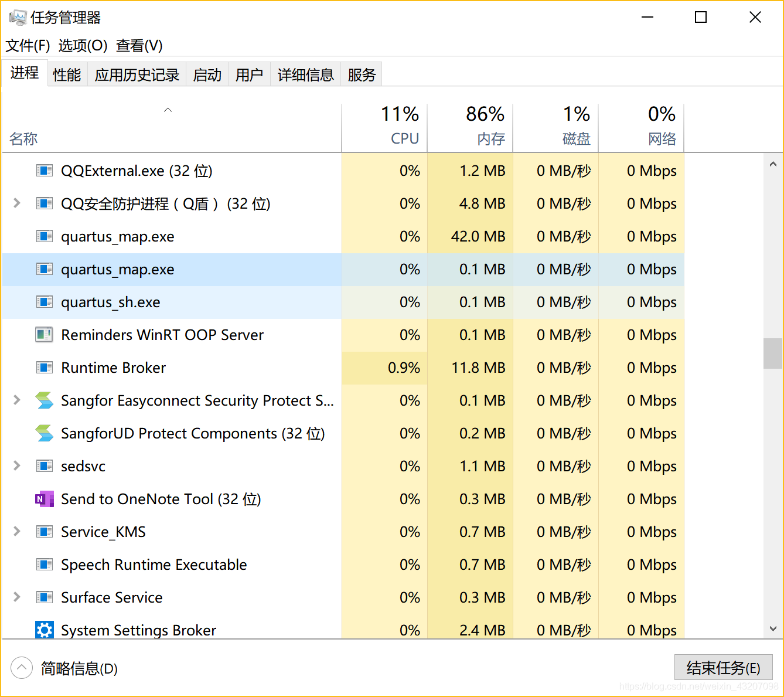The width and height of the screenshot is (784, 697).
Task: Click icon of highlighted quartus_map.exe row
Action: point(45,269)
